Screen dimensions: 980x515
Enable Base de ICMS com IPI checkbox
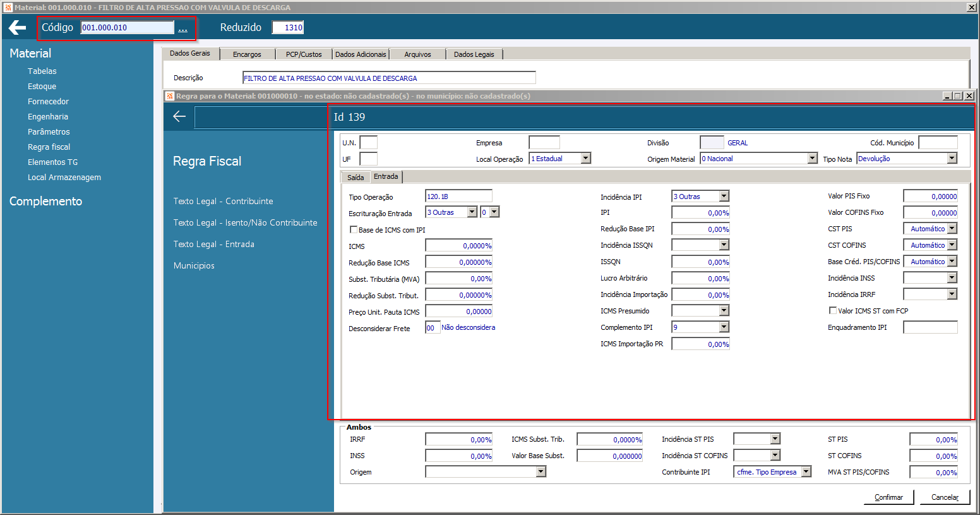(354, 229)
